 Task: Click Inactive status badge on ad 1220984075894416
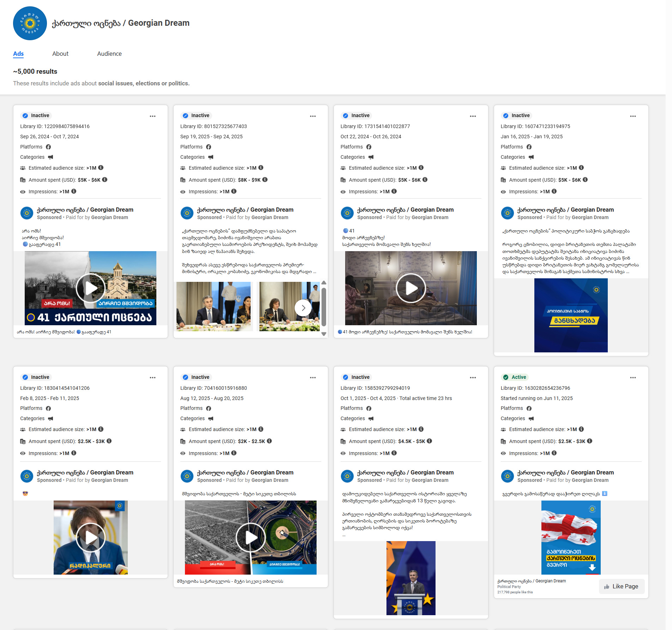pos(36,115)
